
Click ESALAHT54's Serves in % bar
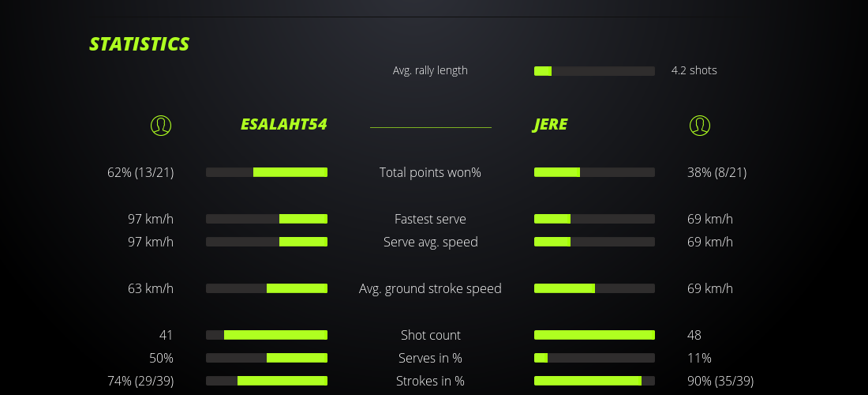267,358
